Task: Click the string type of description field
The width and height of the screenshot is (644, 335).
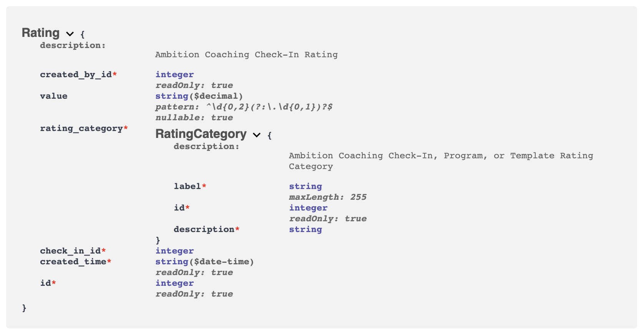Action: tap(305, 229)
